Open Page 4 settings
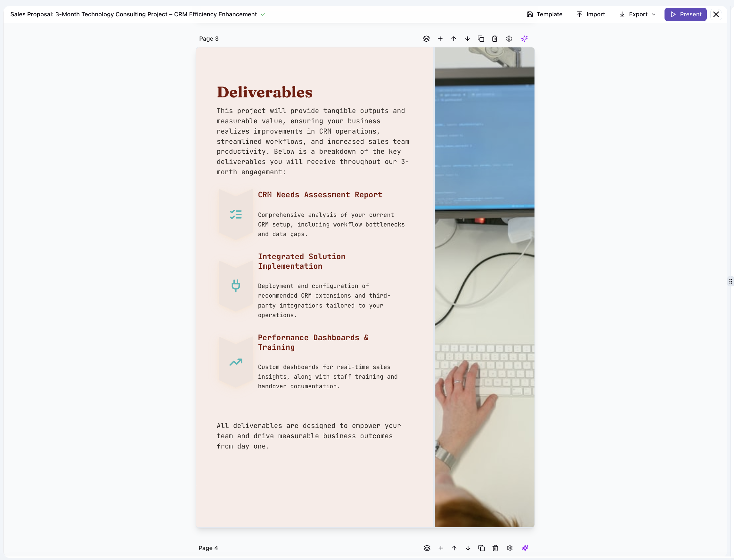Image resolution: width=734 pixels, height=560 pixels. click(x=509, y=548)
